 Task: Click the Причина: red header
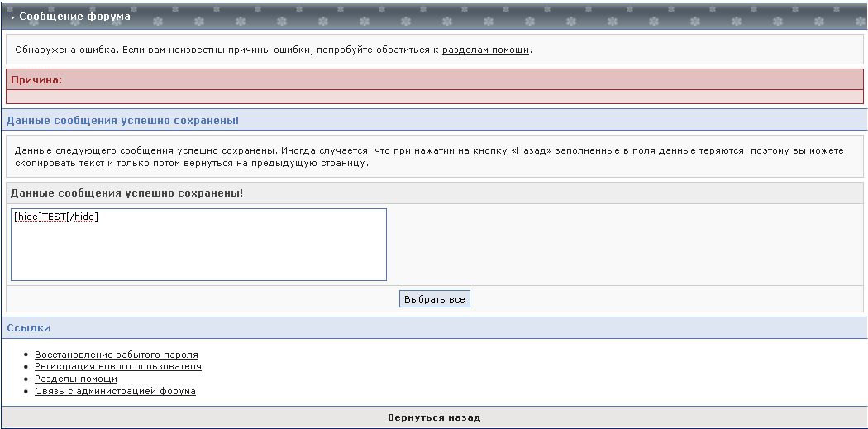pos(36,80)
